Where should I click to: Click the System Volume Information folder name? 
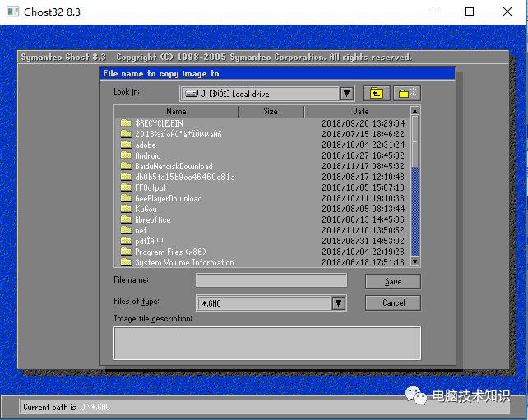click(184, 262)
